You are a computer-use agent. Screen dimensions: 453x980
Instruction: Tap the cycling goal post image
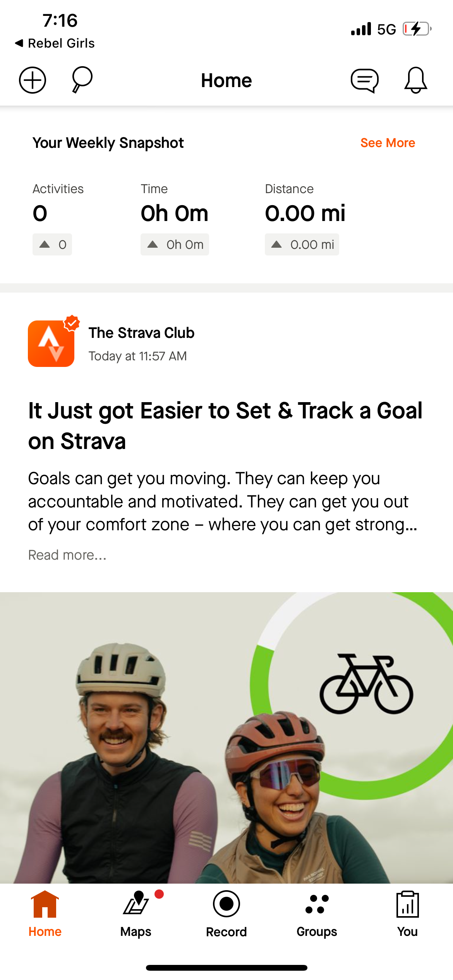point(226,735)
